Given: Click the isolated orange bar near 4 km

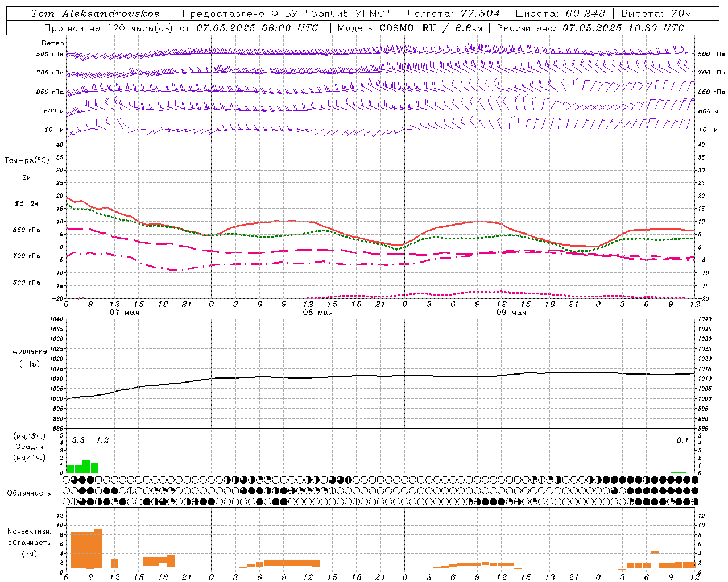Looking at the screenshot, I should [655, 552].
